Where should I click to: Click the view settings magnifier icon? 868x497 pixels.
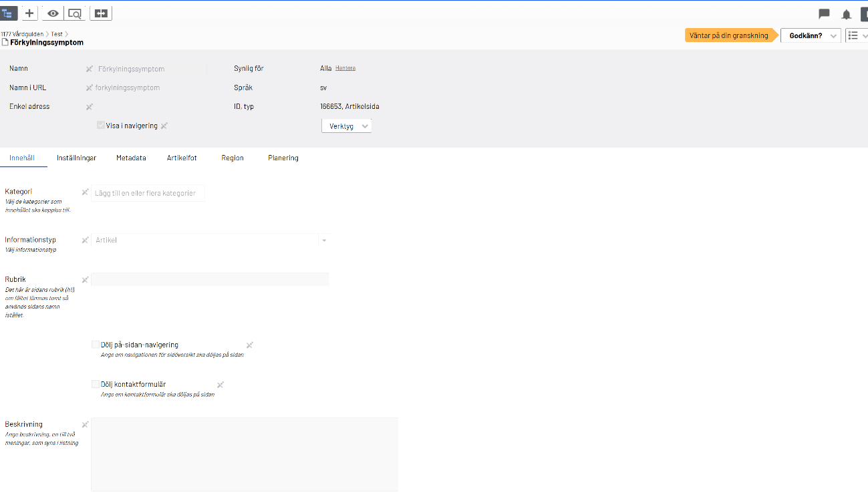coord(75,13)
